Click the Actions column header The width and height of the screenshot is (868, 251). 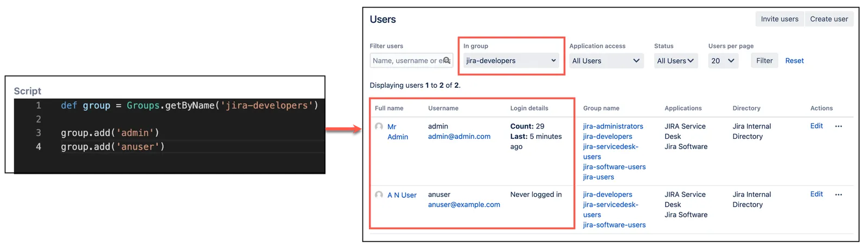click(x=821, y=108)
